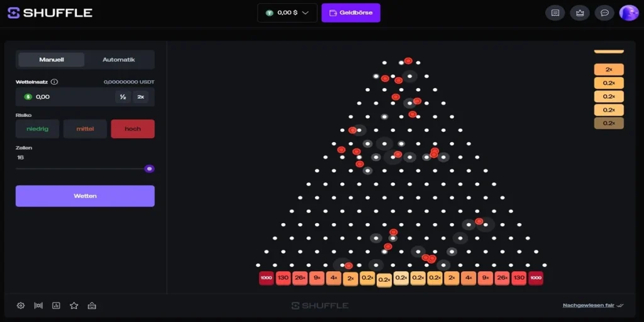Open live statistics chart icon

[56, 306]
